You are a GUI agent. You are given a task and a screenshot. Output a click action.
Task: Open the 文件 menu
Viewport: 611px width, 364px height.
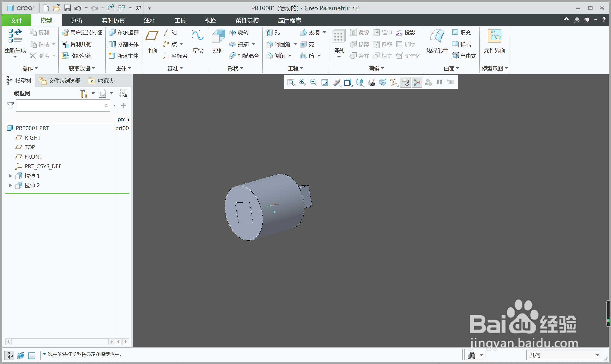[16, 20]
